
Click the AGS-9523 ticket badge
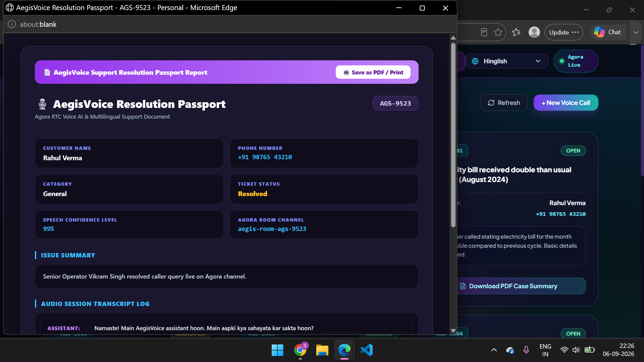395,104
